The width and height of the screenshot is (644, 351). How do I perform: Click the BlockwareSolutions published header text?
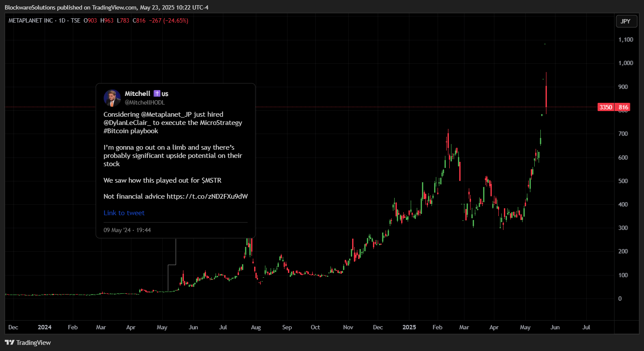106,7
